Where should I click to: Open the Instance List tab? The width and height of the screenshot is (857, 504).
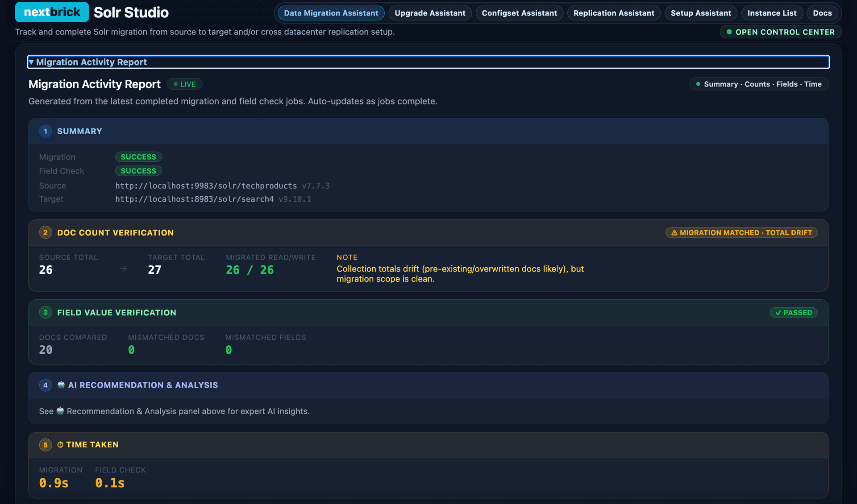(x=772, y=13)
